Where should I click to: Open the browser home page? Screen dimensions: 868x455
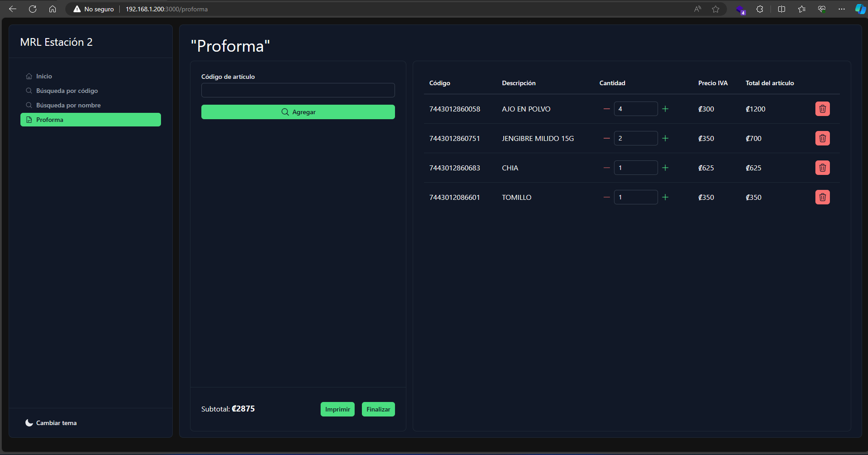tap(53, 9)
